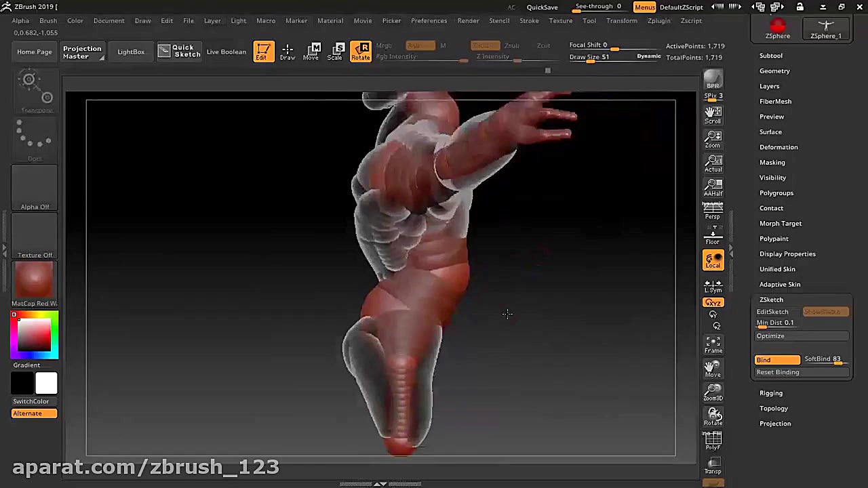Screen dimensions: 868x488
Task: Click the MatCap Red Wax material thumbnail
Action: click(34, 280)
